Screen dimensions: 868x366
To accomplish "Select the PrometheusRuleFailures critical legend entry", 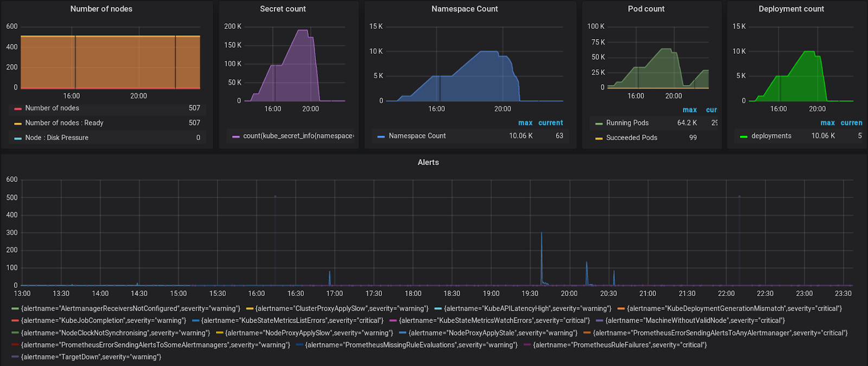I will [620, 345].
